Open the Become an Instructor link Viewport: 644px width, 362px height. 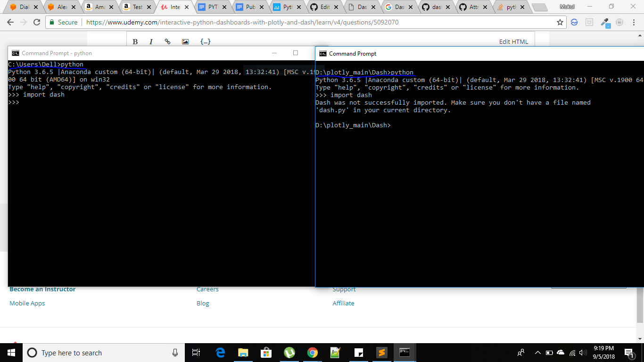(x=42, y=289)
